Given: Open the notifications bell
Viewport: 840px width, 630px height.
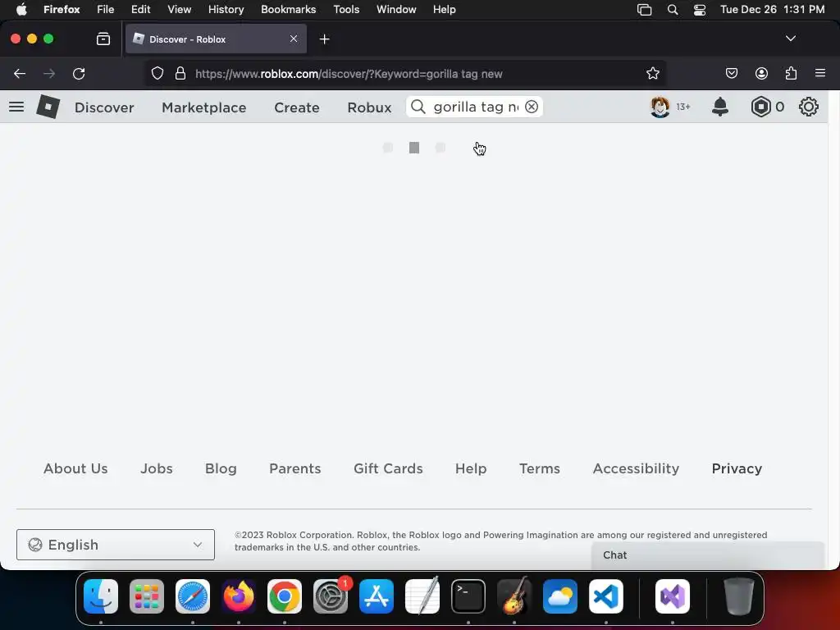Looking at the screenshot, I should tap(720, 107).
